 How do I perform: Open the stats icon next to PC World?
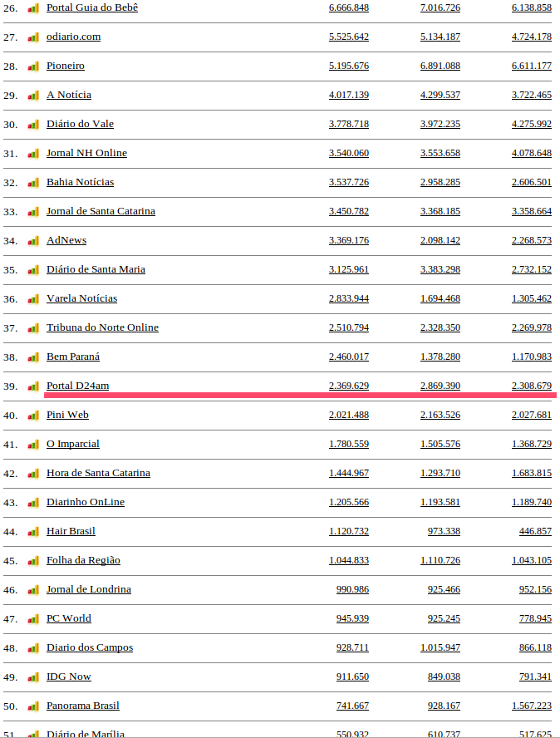(33, 619)
